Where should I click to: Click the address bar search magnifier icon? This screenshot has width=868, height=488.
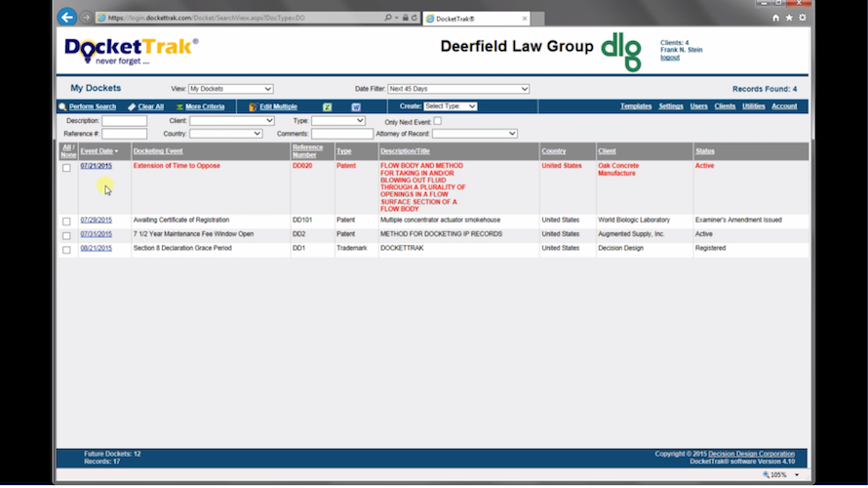(388, 18)
